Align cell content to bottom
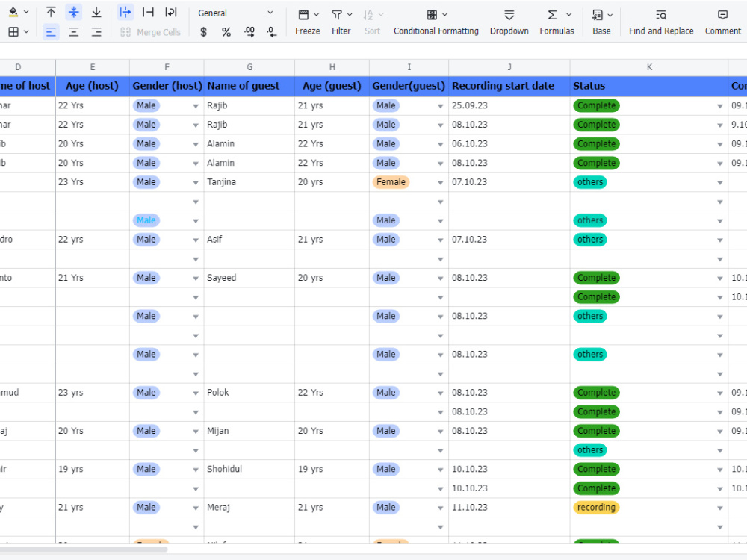Image resolution: width=747 pixels, height=560 pixels. [x=96, y=13]
